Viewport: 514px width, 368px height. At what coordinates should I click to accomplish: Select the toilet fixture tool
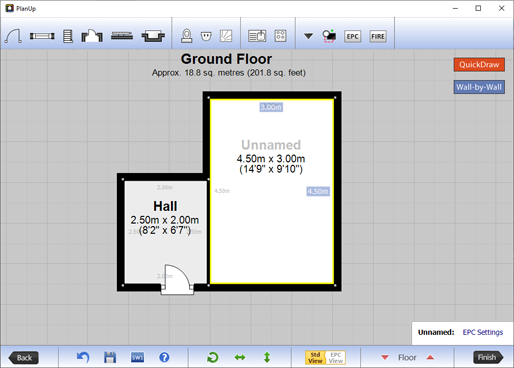click(x=187, y=36)
